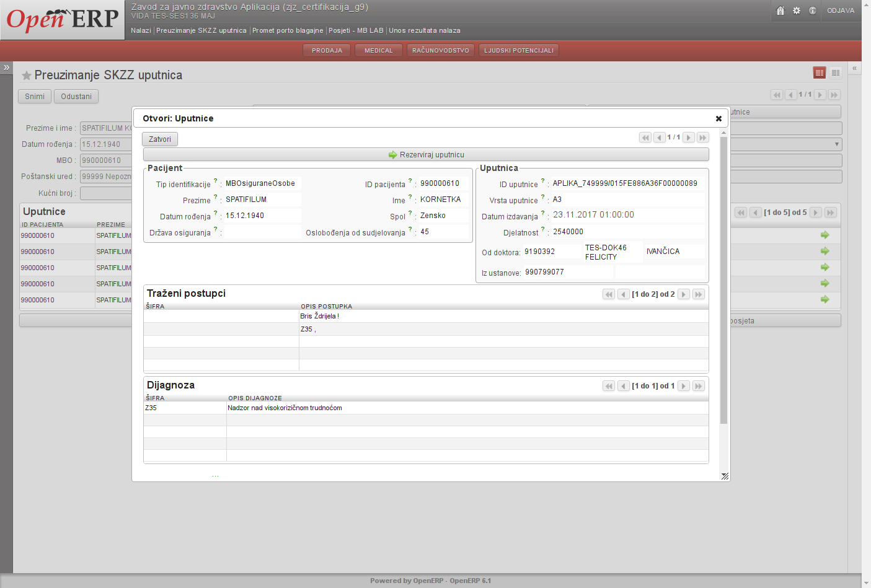Click Odustani button
Image resolution: width=871 pixels, height=588 pixels.
pos(76,97)
